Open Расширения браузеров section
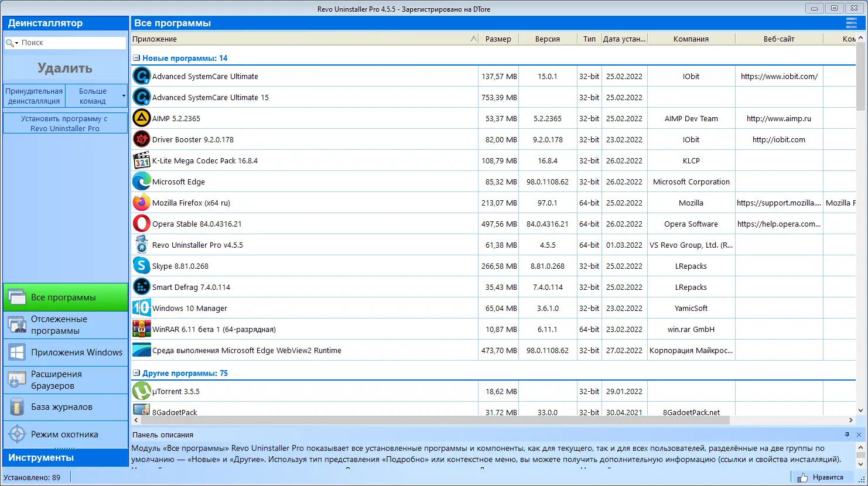Image resolution: width=868 pixels, height=486 pixels. [x=65, y=380]
